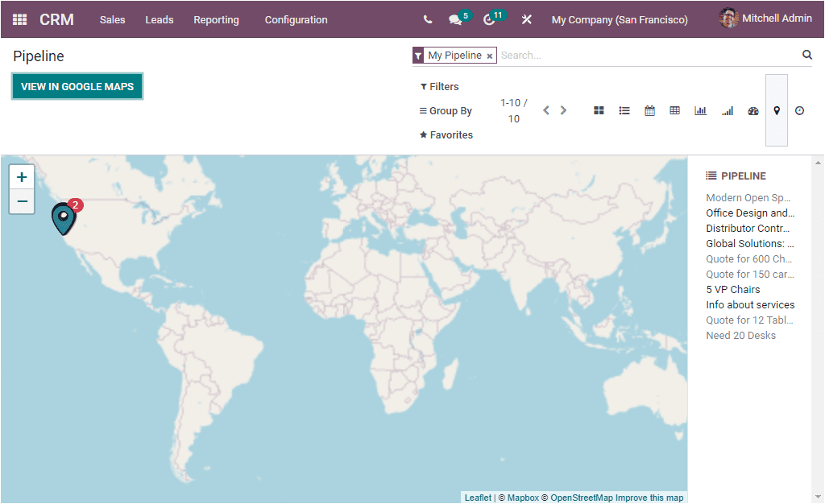Viewport: 825px width, 504px height.
Task: Expand the Filters menu
Action: 440,86
